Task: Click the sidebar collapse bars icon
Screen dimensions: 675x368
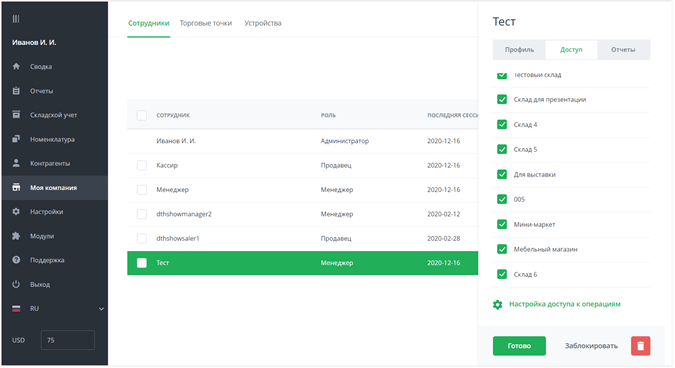Action: 16,19
